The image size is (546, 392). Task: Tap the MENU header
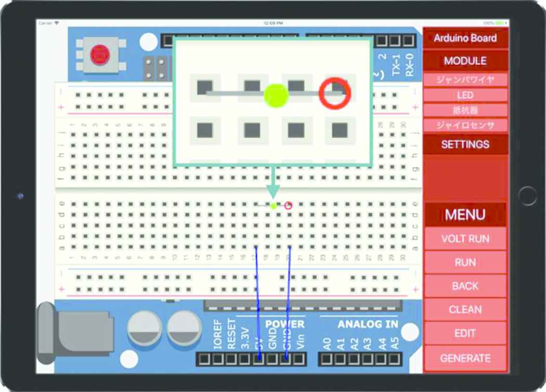click(465, 215)
